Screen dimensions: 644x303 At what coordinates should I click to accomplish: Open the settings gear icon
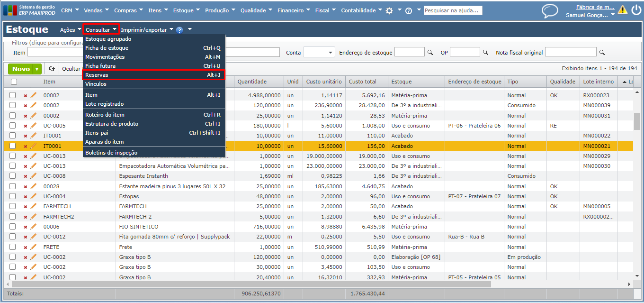coord(389,10)
